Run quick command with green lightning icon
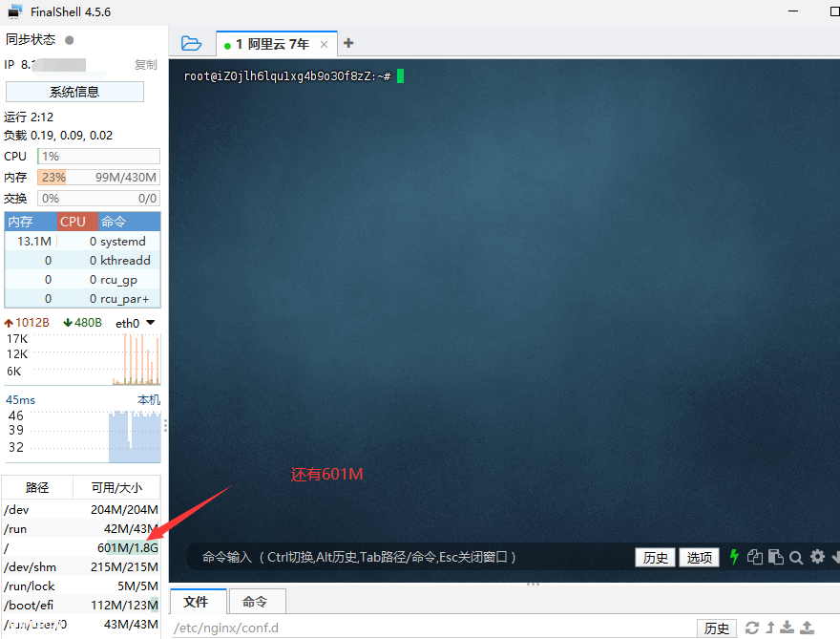The height and width of the screenshot is (639, 840). [734, 557]
